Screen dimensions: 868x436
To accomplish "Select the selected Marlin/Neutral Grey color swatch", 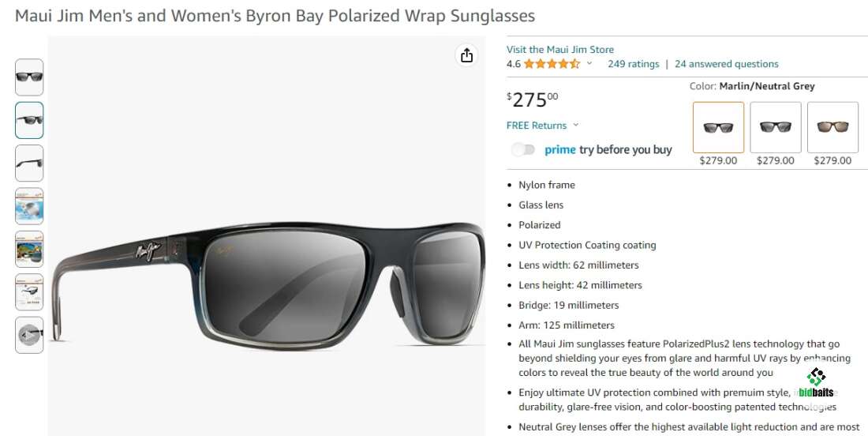I will click(718, 127).
